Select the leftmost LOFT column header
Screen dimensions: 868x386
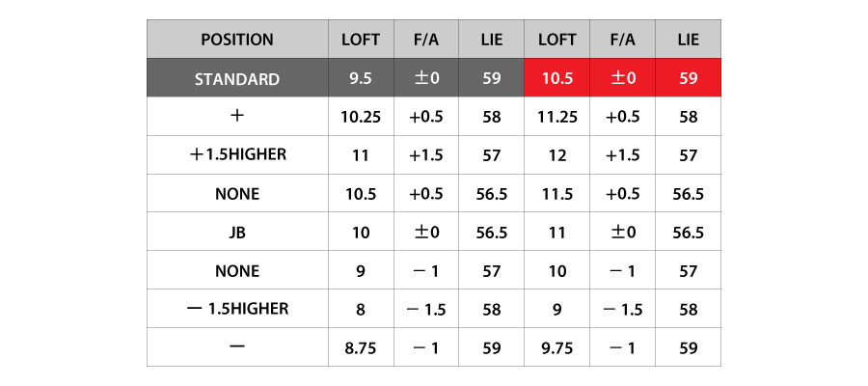click(360, 40)
